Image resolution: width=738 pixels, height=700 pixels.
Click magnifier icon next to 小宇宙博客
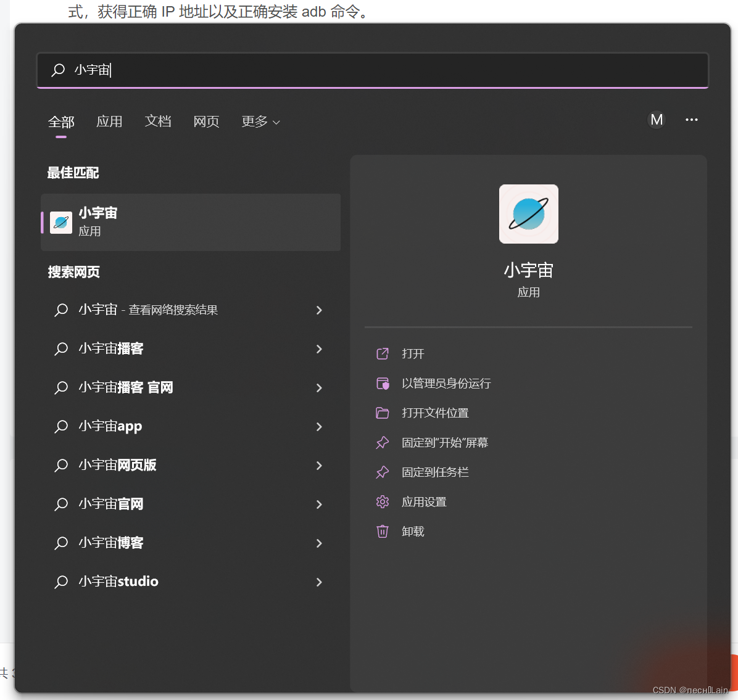pos(61,543)
